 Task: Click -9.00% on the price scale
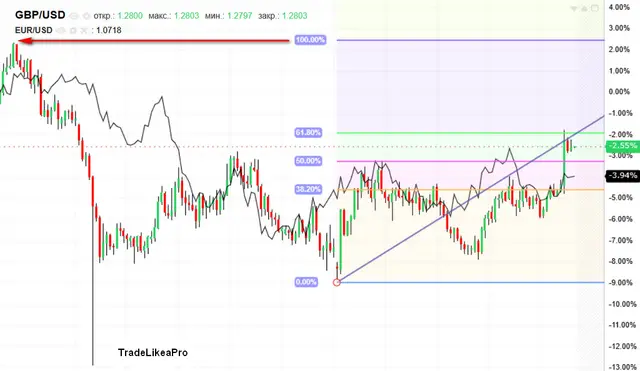click(621, 282)
